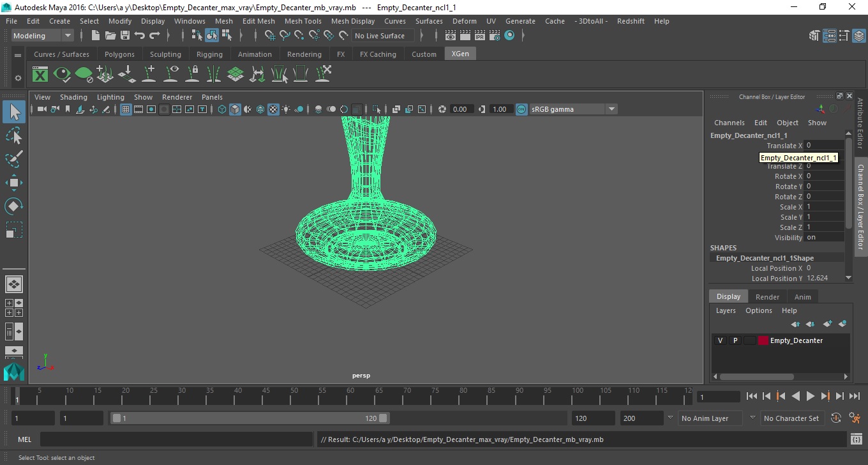Click Translate X value field

[824, 146]
